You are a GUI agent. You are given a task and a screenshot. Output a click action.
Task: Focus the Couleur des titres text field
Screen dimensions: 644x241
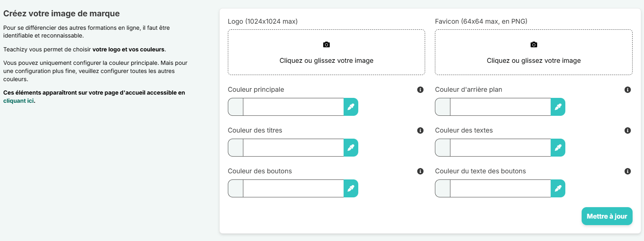point(293,148)
